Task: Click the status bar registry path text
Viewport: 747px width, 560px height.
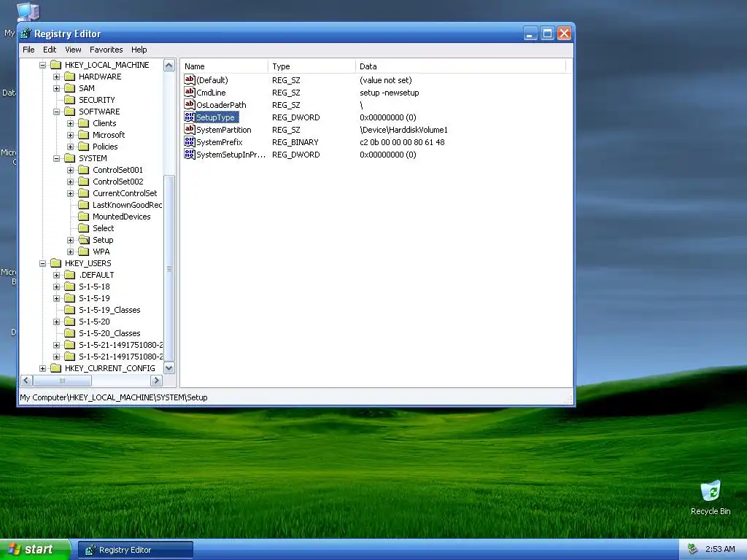Action: [x=113, y=397]
